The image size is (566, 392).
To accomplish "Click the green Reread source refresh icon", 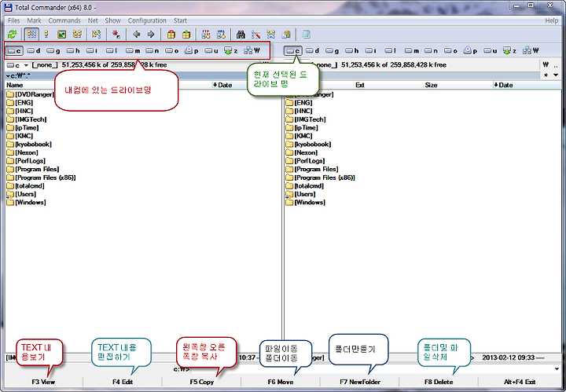I will pos(13,35).
